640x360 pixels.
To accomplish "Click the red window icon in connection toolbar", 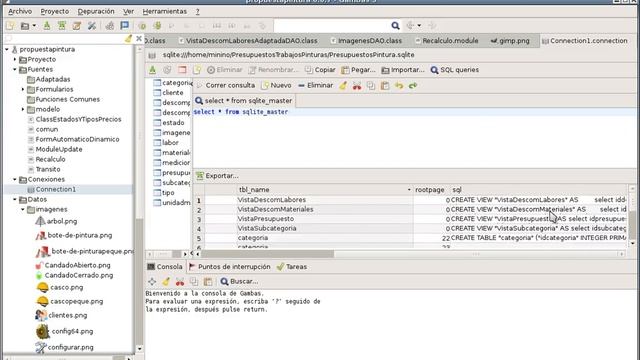I will point(182,70).
